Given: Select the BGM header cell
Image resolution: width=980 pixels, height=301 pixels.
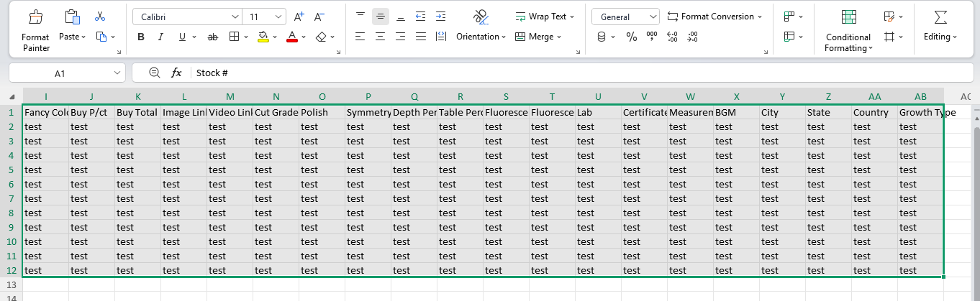Looking at the screenshot, I should (737, 113).
